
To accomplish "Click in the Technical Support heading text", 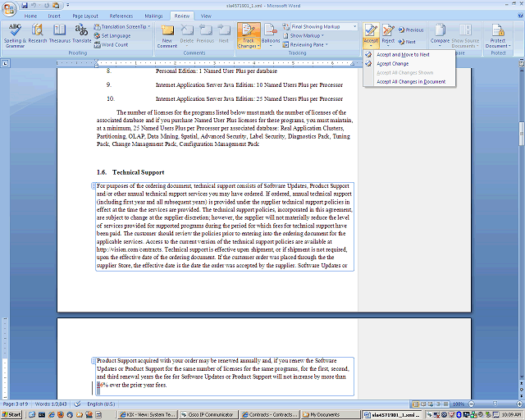I will (x=139, y=172).
